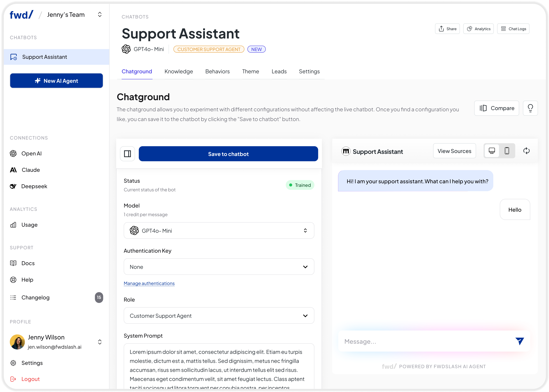Log out via the Logout item
This screenshot has width=549, height=392.
click(25, 379)
